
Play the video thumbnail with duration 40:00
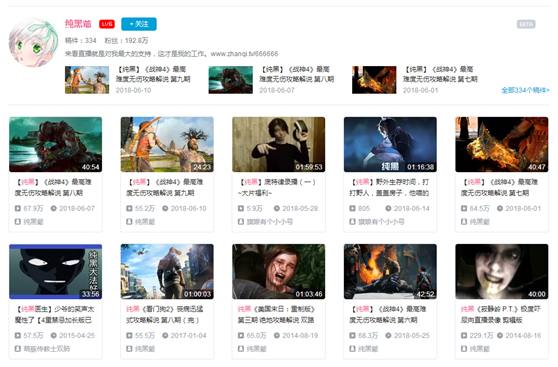502,271
